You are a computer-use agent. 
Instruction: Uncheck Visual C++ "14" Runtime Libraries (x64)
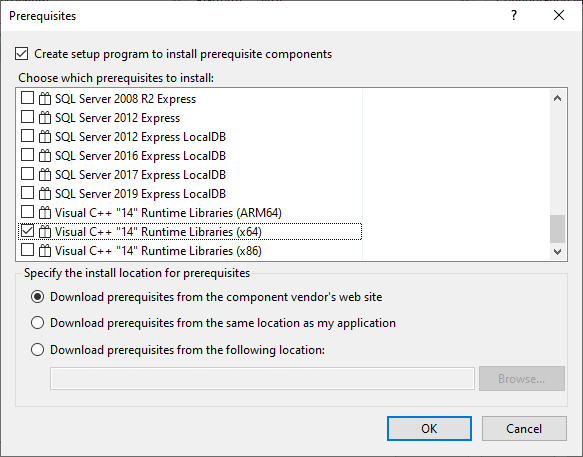[x=27, y=231]
